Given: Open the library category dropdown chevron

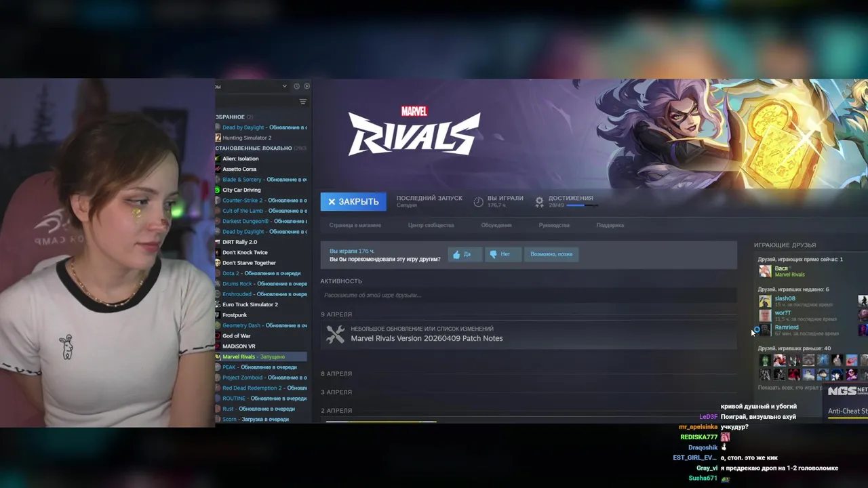Looking at the screenshot, I should pyautogui.click(x=285, y=86).
